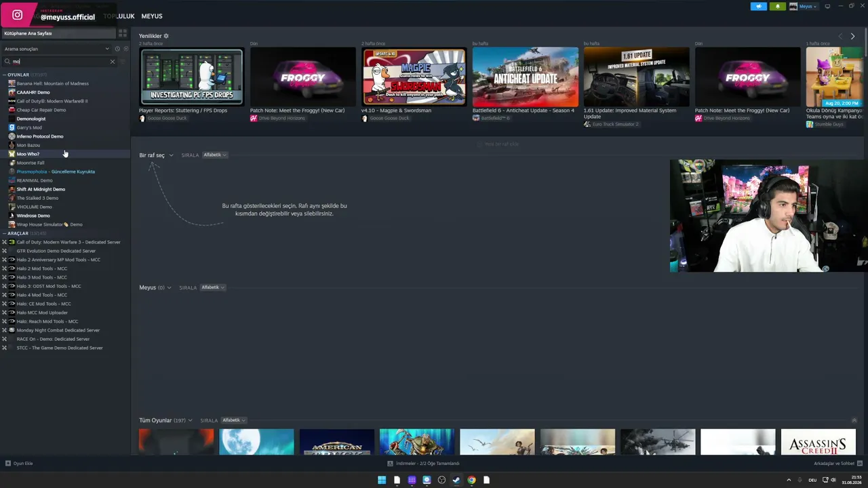Image resolution: width=868 pixels, height=488 pixels.
Task: Select Wrap House Simulator Demo
Action: (x=50, y=224)
